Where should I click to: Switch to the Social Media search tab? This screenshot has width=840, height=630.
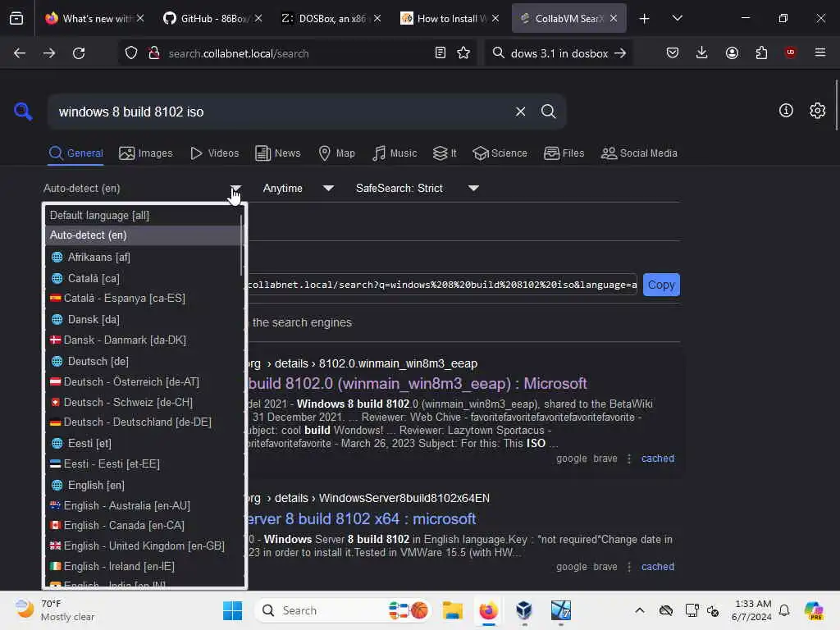(639, 153)
